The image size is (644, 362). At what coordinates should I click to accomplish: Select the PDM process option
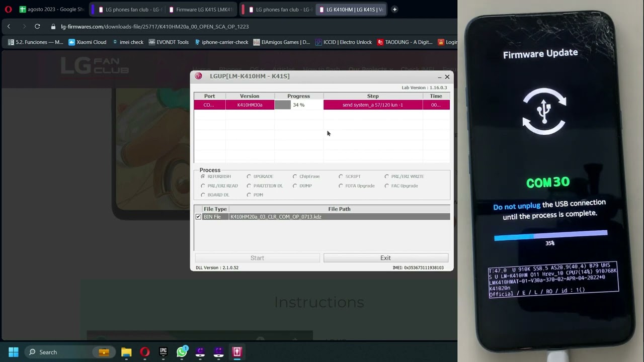click(x=255, y=195)
